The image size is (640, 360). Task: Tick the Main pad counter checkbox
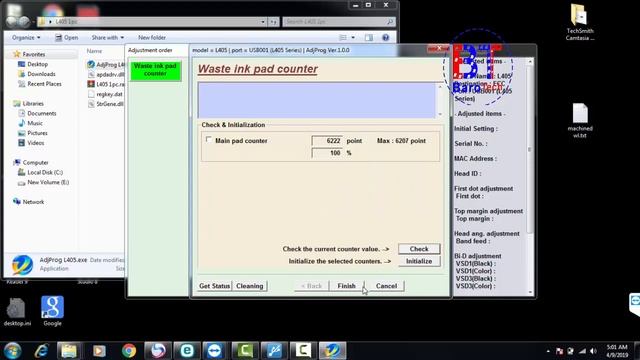coord(209,140)
